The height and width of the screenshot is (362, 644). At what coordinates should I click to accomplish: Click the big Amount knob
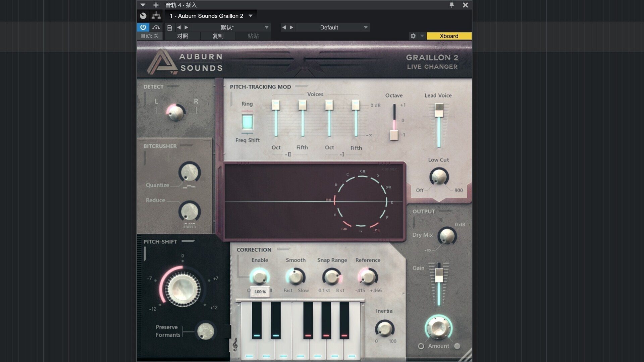438,327
